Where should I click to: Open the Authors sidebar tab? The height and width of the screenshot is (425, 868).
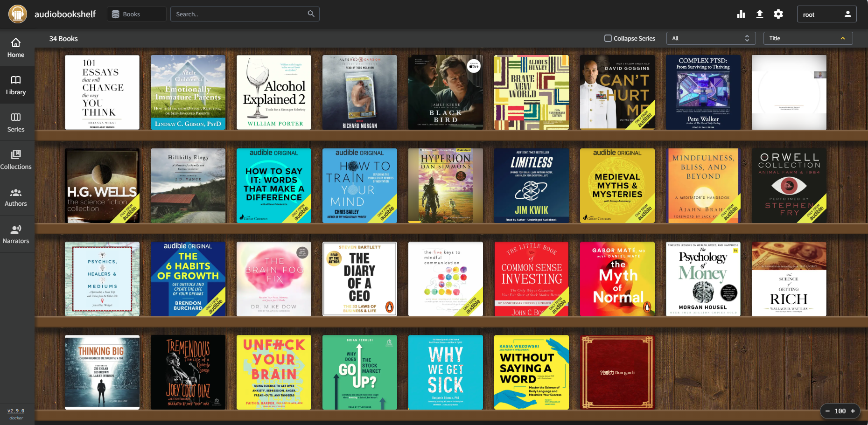tap(16, 197)
